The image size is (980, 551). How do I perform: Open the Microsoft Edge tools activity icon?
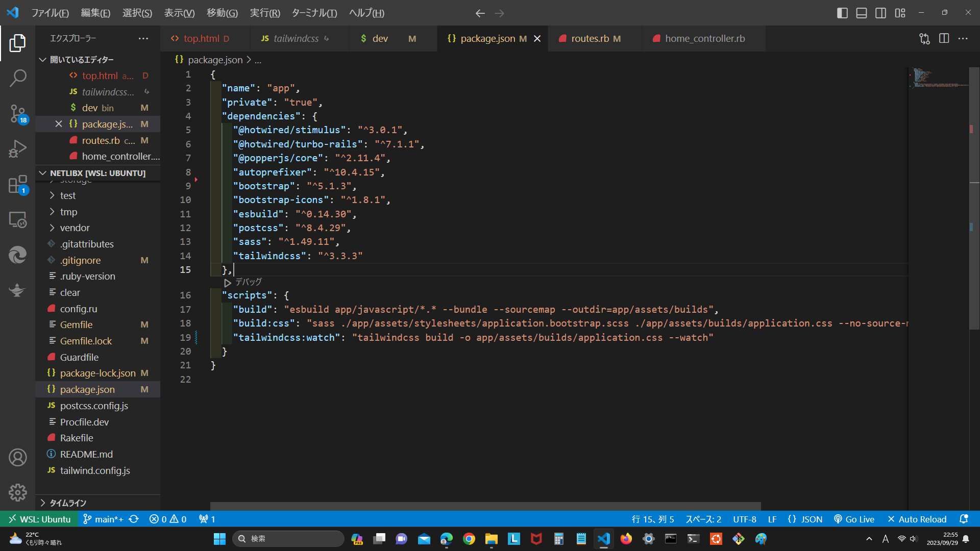point(17,255)
